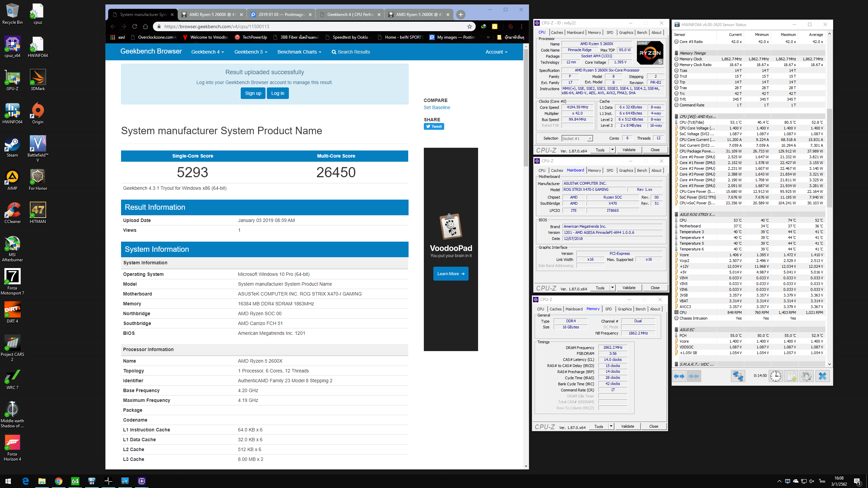
Task: Reset sensor min/max with the clock icon
Action: point(775,376)
